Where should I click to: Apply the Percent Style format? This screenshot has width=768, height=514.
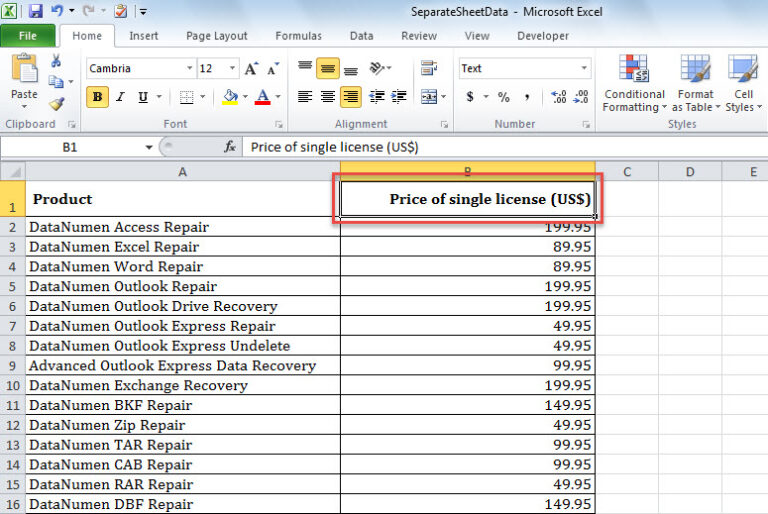tap(504, 97)
